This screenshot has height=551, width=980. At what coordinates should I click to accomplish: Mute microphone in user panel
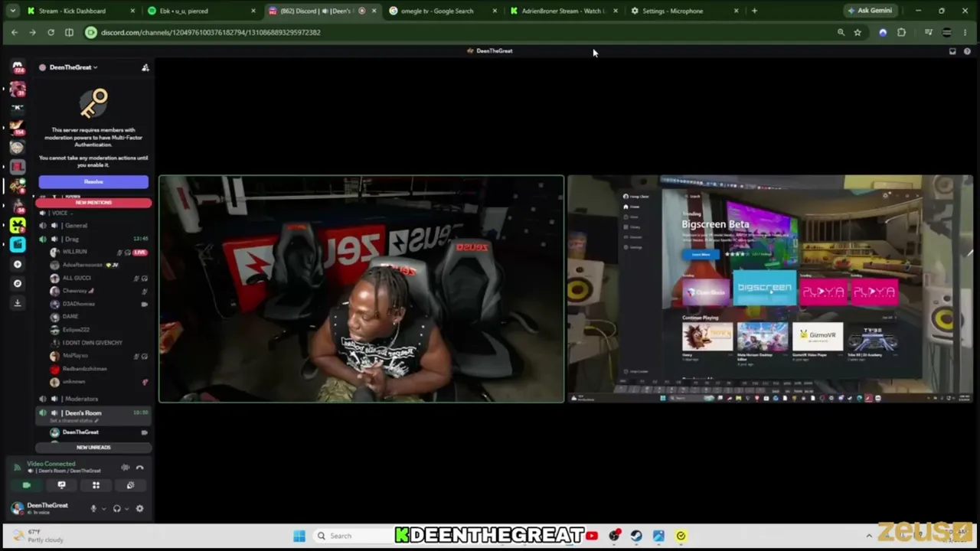pos(93,508)
